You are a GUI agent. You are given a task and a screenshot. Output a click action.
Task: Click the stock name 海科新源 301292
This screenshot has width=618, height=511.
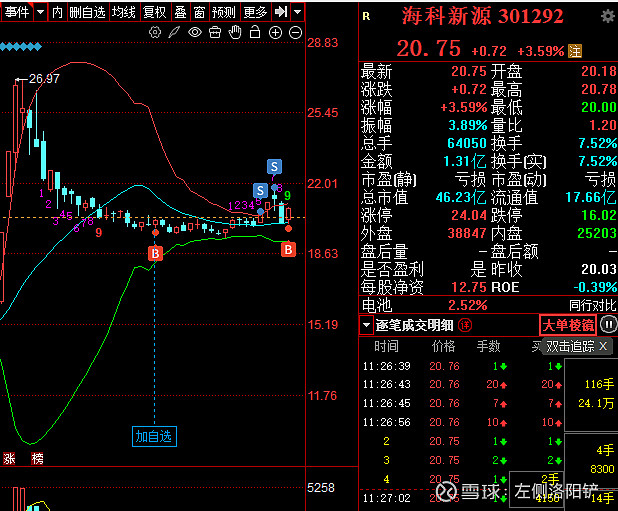482,16
